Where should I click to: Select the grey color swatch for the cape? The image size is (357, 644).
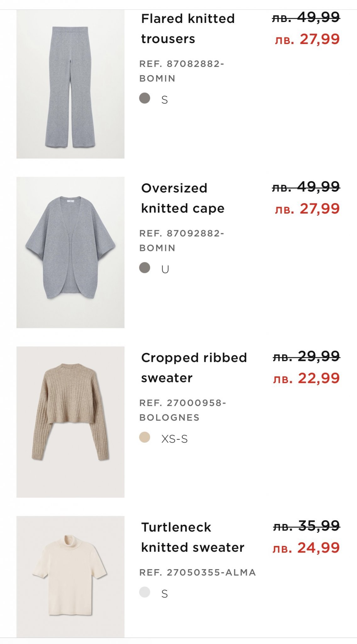pyautogui.click(x=145, y=268)
